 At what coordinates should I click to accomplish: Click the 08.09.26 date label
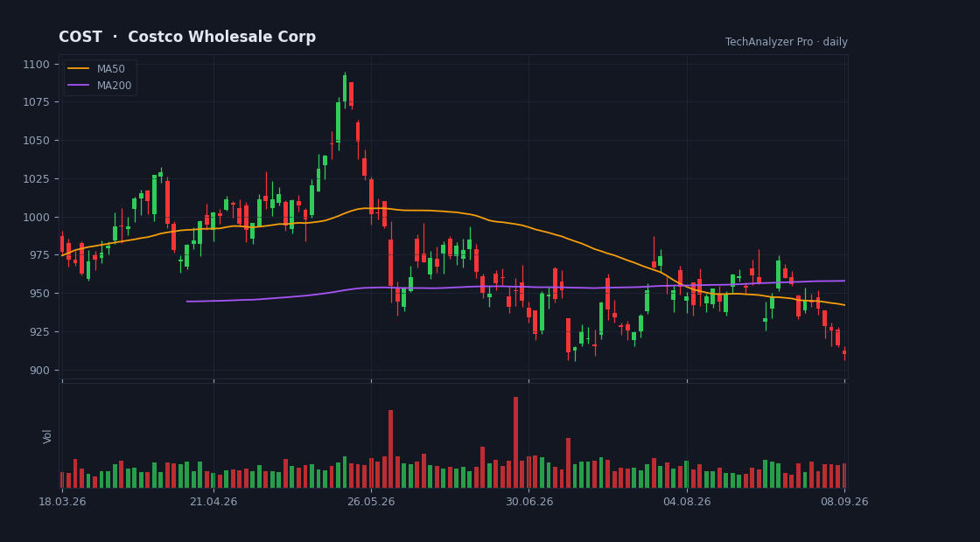[844, 502]
